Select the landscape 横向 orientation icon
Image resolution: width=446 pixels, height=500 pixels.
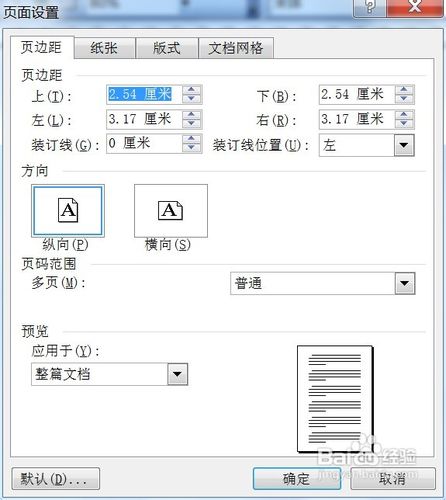(x=171, y=211)
